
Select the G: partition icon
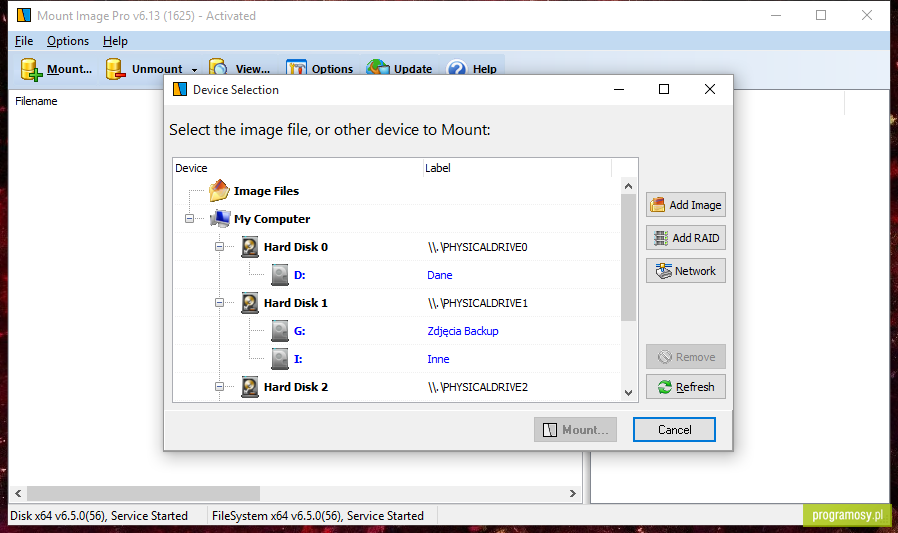[x=279, y=331]
